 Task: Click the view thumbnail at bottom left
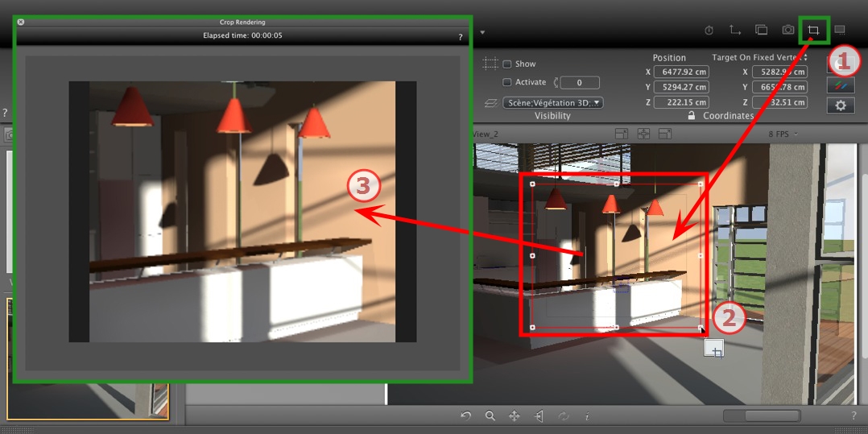click(x=88, y=400)
